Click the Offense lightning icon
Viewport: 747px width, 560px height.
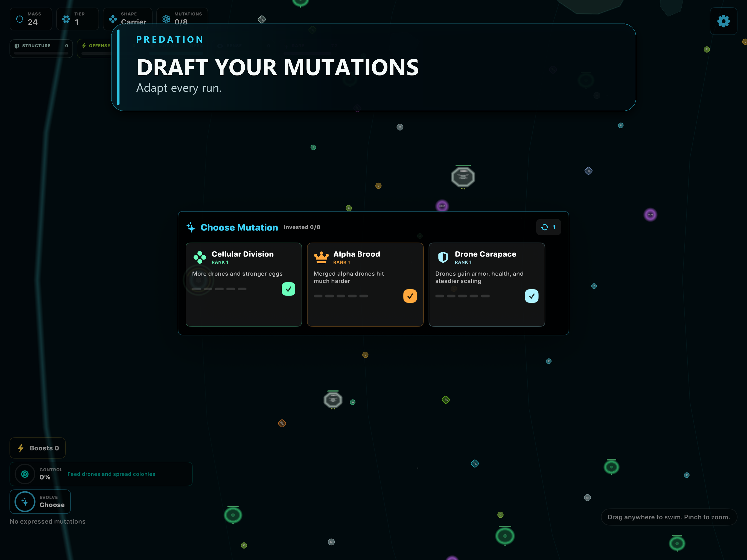pyautogui.click(x=84, y=46)
